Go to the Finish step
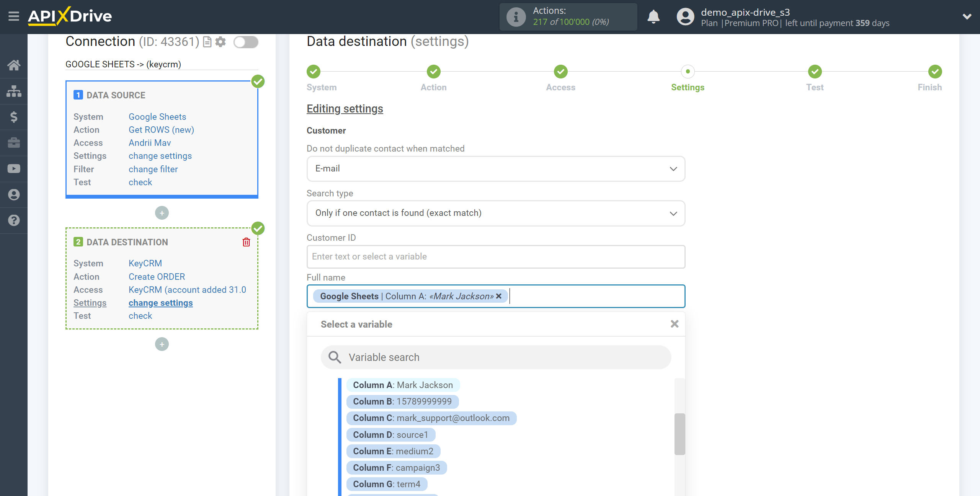This screenshot has height=496, width=980. pos(935,71)
